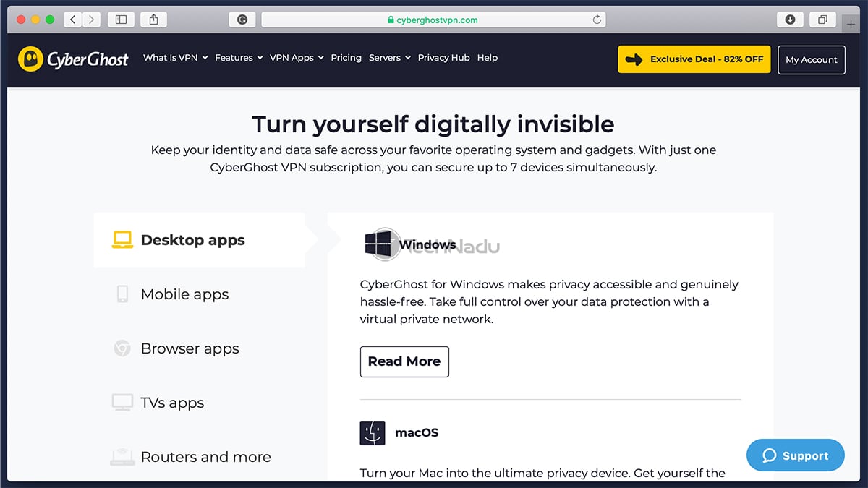Toggle the Safari sidebar button
The width and height of the screenshot is (868, 488).
[121, 20]
